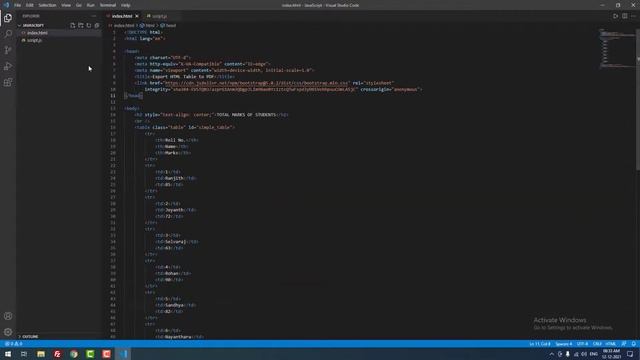Open the green Camtasia taskbar icon

click(90, 354)
